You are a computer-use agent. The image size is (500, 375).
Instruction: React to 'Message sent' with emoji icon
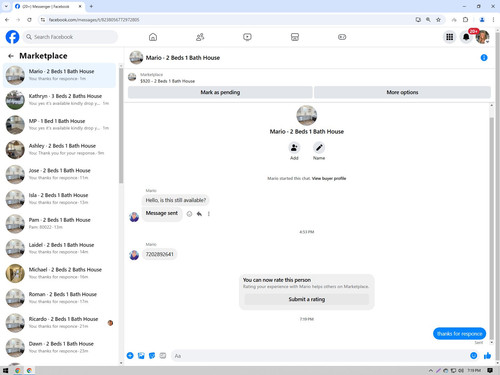point(189,214)
